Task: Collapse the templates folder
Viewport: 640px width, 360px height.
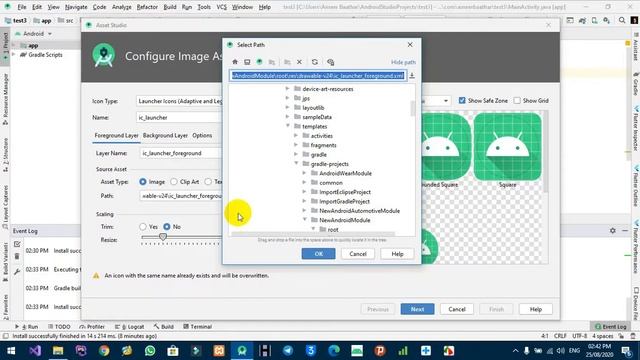Action: [x=288, y=126]
